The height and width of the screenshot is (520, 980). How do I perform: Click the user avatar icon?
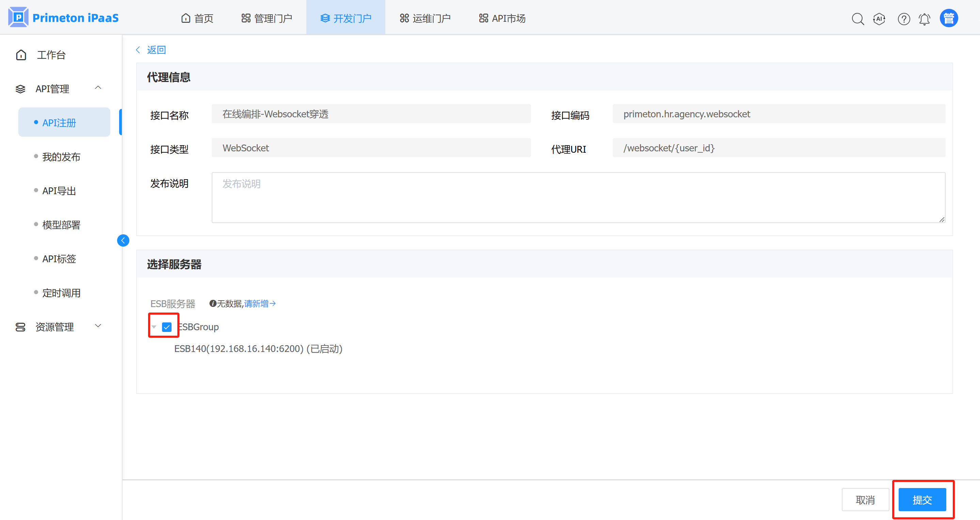(x=948, y=18)
